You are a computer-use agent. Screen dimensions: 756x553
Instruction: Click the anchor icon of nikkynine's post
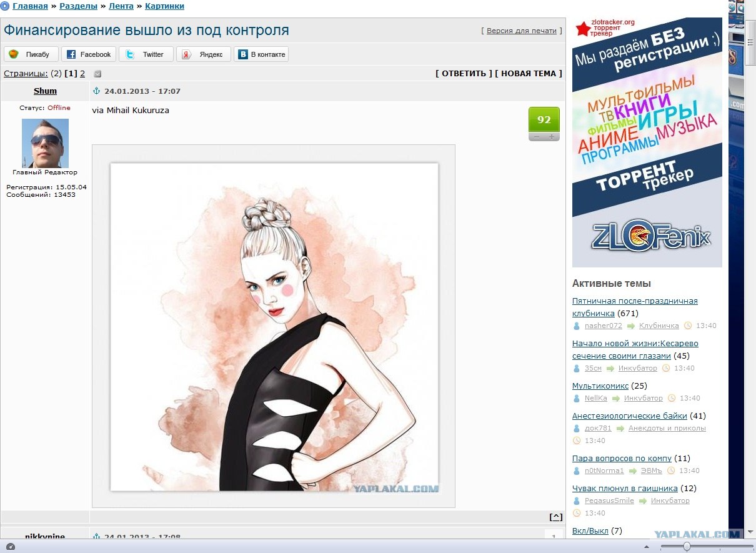[96, 537]
